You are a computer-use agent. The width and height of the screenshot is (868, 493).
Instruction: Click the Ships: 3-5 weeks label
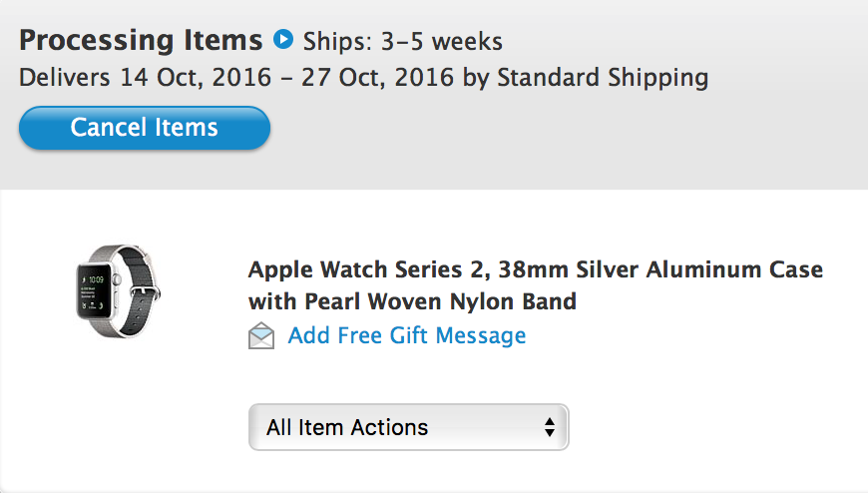(x=403, y=42)
